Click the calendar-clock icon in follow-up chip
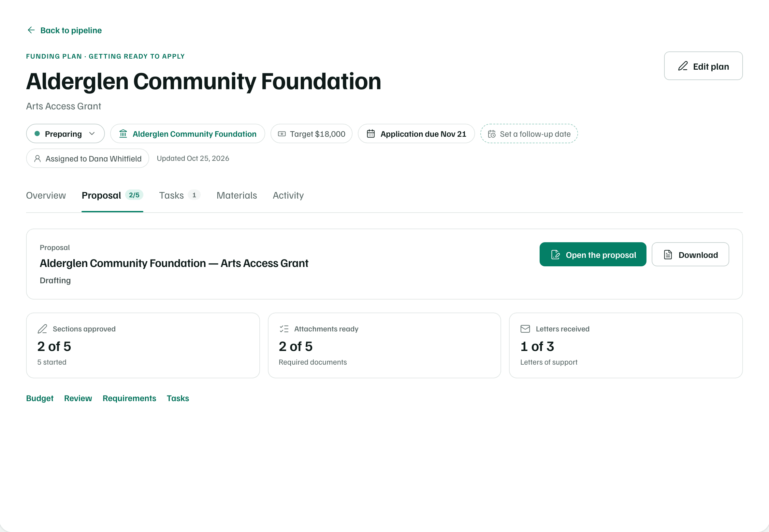The height and width of the screenshot is (532, 769). click(492, 134)
